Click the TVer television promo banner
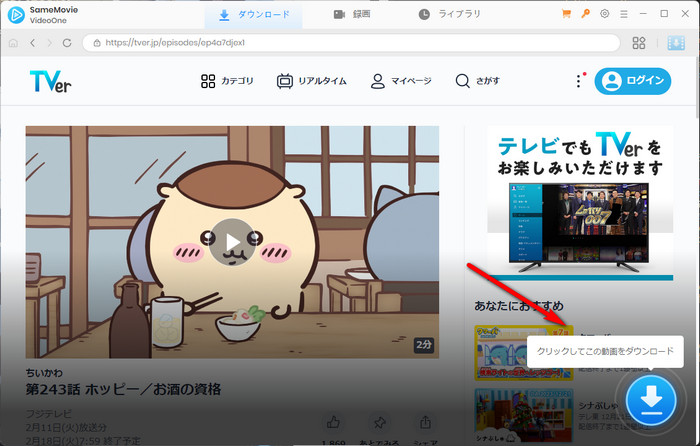The width and height of the screenshot is (700, 446). point(580,203)
